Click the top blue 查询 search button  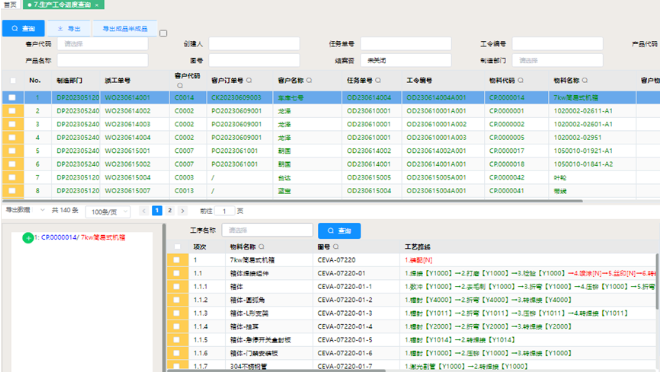24,28
